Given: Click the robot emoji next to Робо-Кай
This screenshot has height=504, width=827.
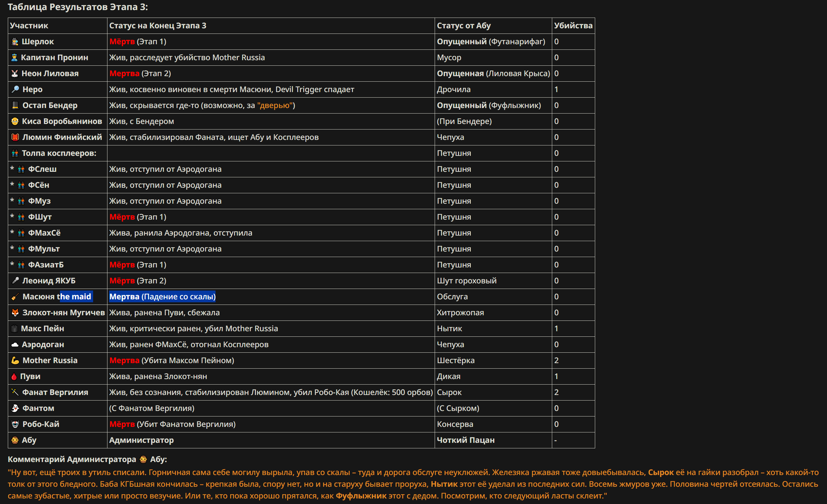Looking at the screenshot, I should pyautogui.click(x=15, y=424).
